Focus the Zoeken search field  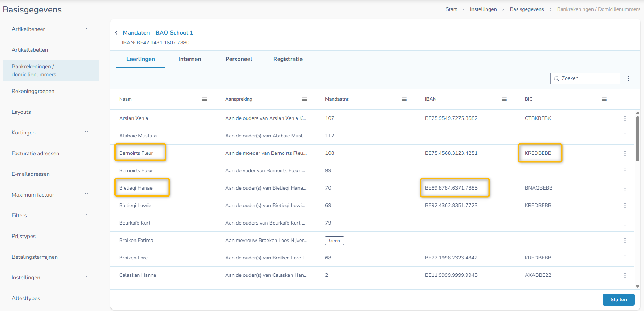(x=585, y=78)
